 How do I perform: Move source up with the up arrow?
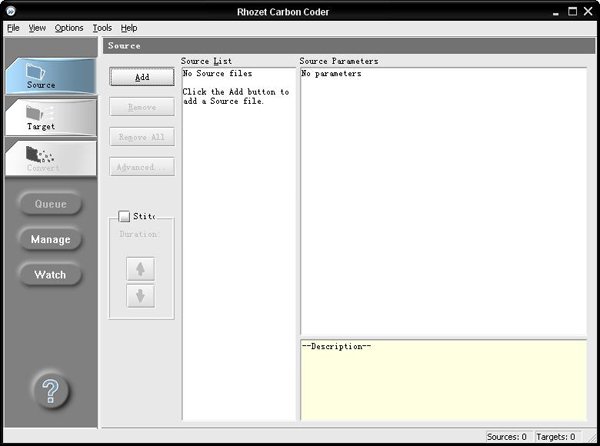click(x=141, y=269)
